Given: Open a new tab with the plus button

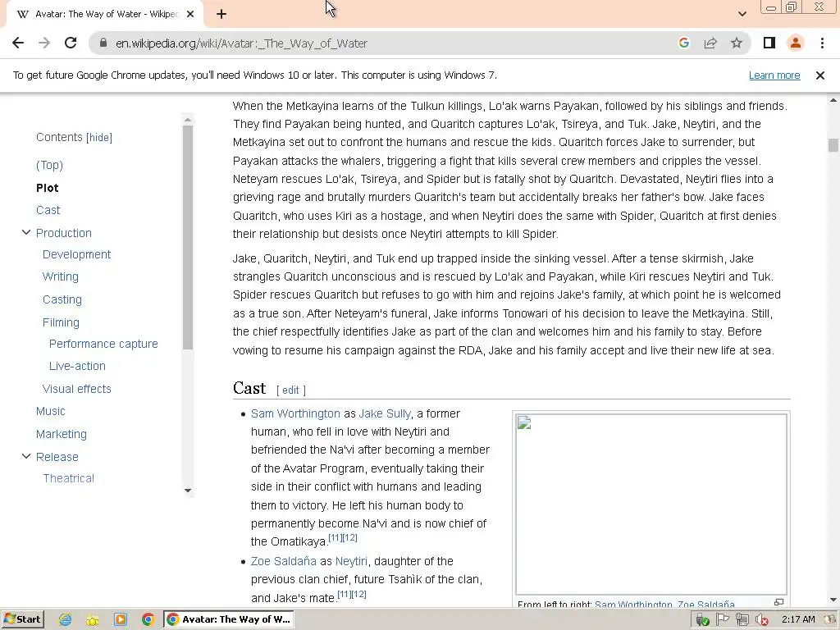Looking at the screenshot, I should (x=221, y=15).
